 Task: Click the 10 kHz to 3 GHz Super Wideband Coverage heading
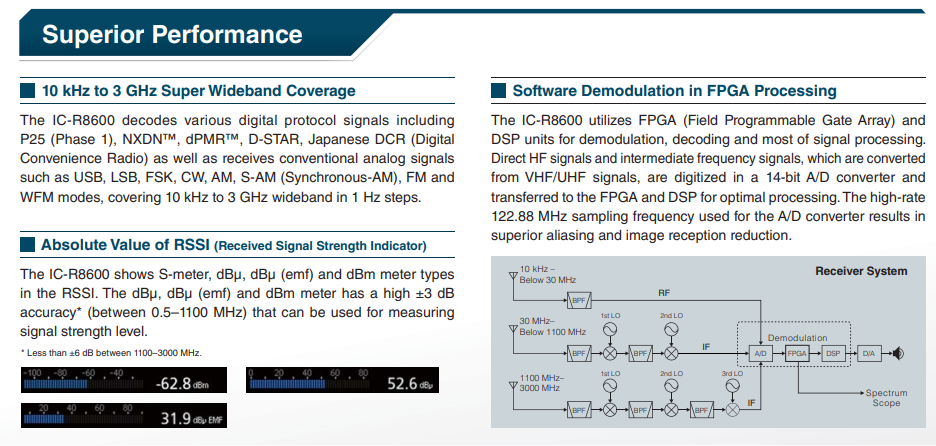coord(198,91)
